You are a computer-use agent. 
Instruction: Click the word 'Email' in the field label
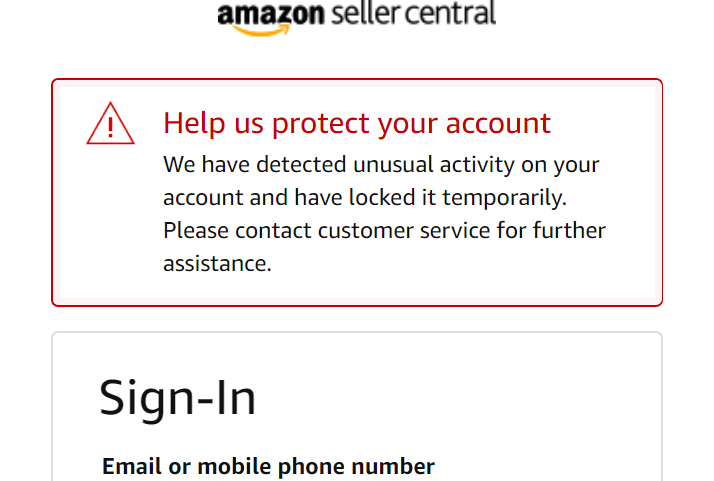click(x=131, y=466)
